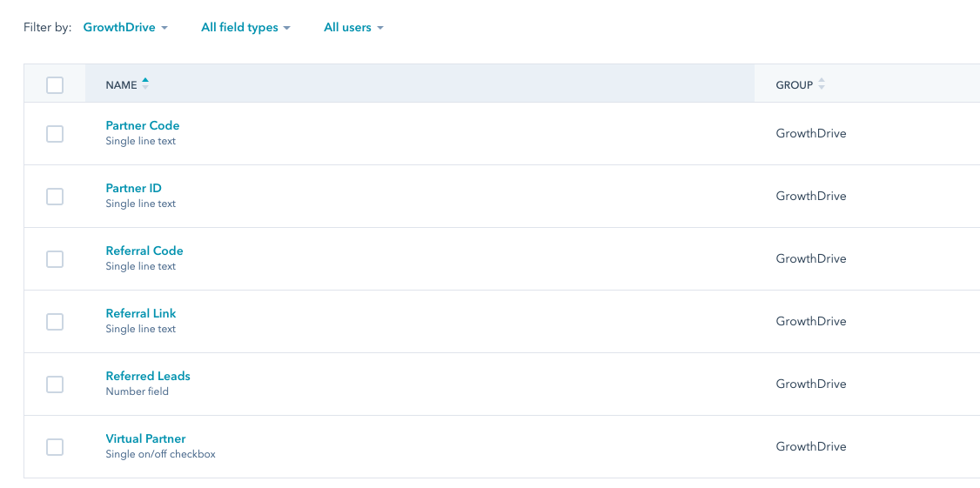Open the Virtual Partner property

pyautogui.click(x=145, y=438)
